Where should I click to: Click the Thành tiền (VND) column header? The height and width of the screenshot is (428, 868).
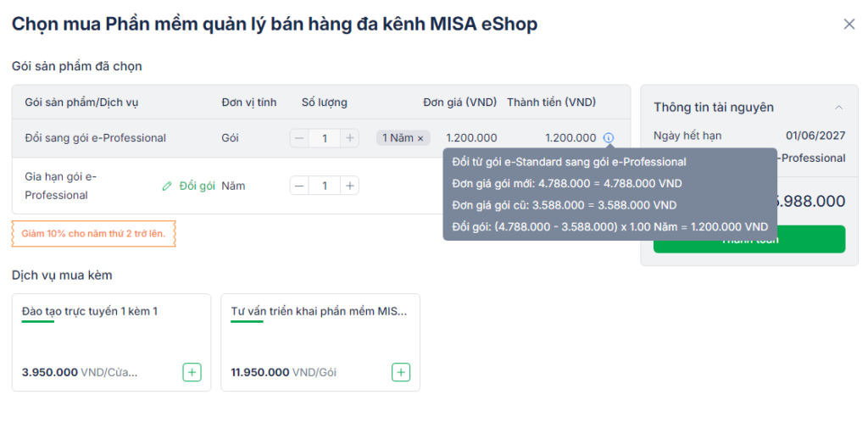(551, 103)
